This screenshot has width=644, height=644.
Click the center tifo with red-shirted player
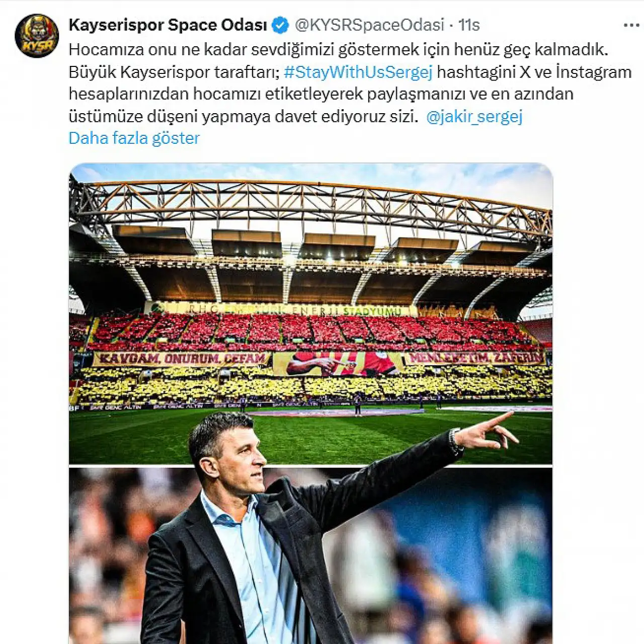point(338,364)
